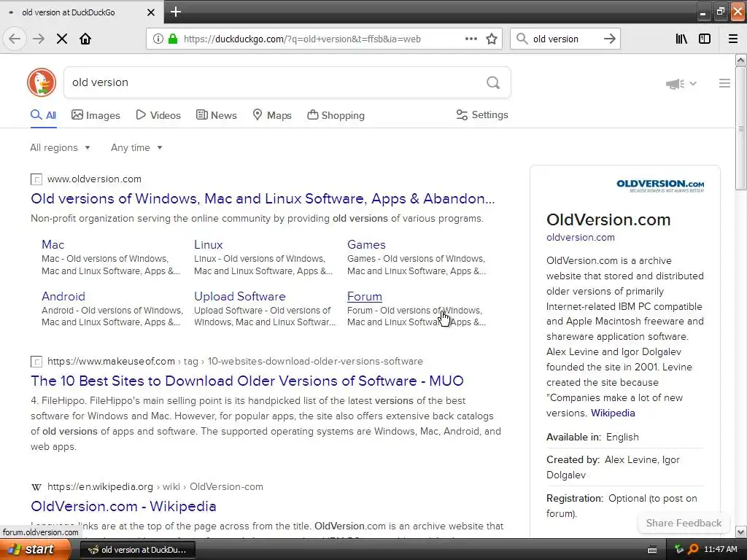This screenshot has height=560, width=747.
Task: Open the browser home page
Action: tap(85, 39)
